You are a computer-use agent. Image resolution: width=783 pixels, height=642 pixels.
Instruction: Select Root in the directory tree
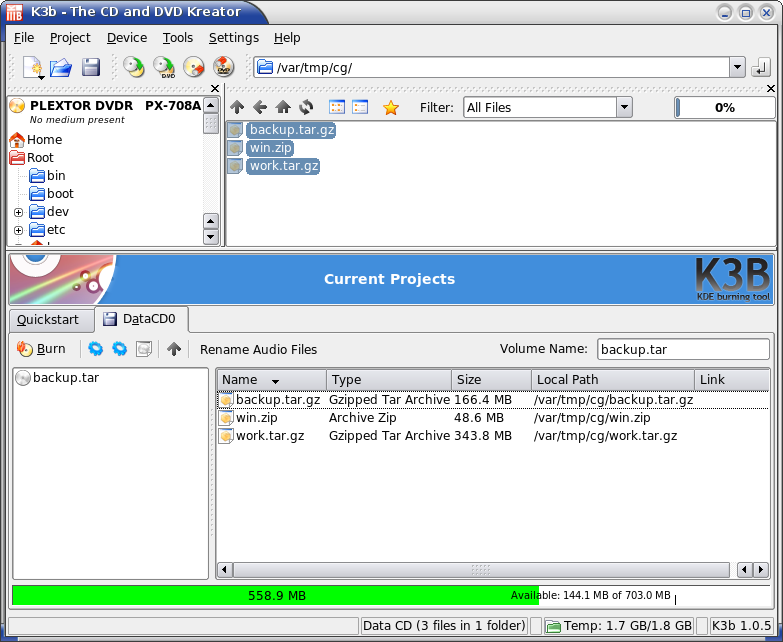pos(31,157)
